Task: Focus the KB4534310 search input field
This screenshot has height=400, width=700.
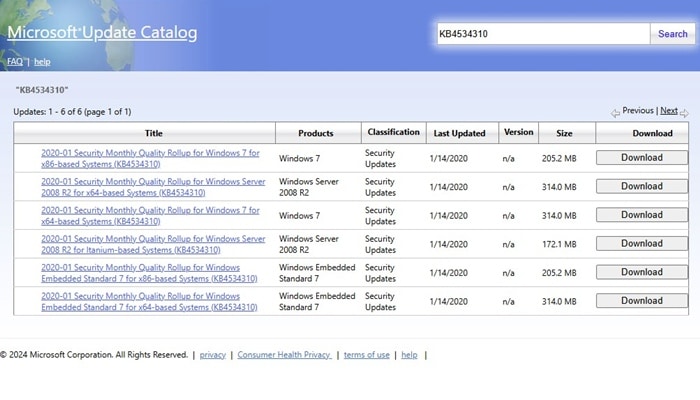Action: point(543,34)
